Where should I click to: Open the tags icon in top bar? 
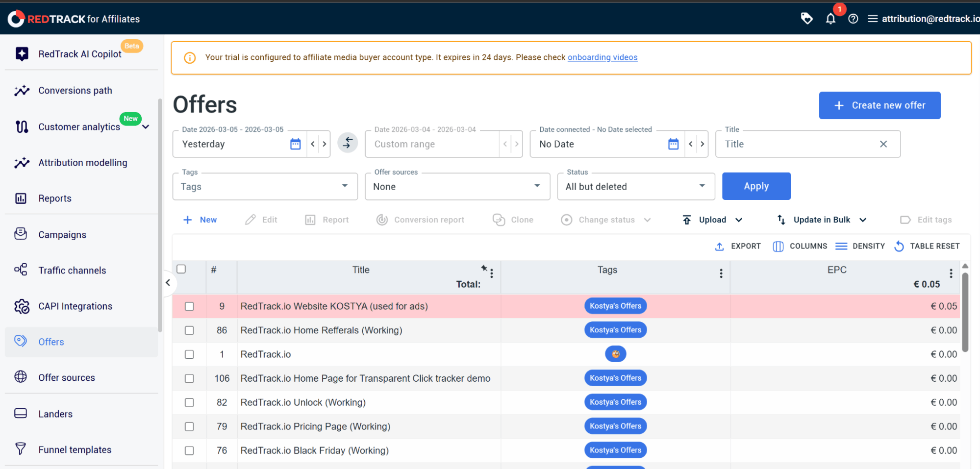point(806,19)
